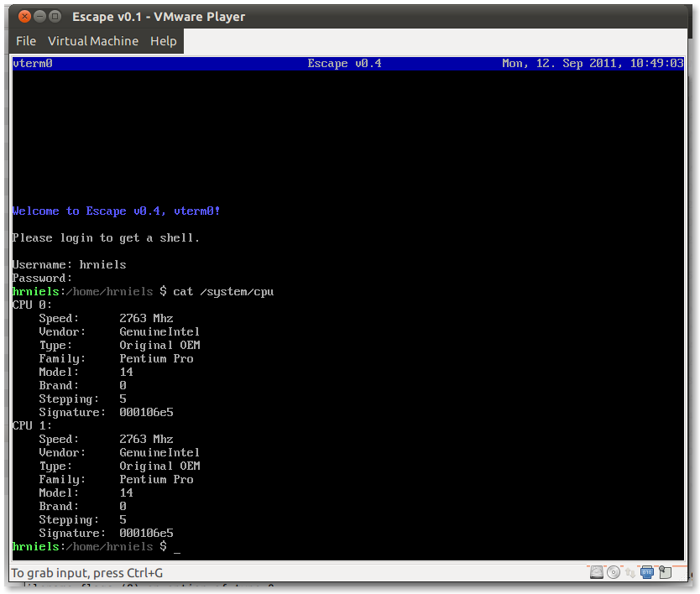
Task: Click CPU 1's 'GenuineIntel' vendor value
Action: [159, 452]
